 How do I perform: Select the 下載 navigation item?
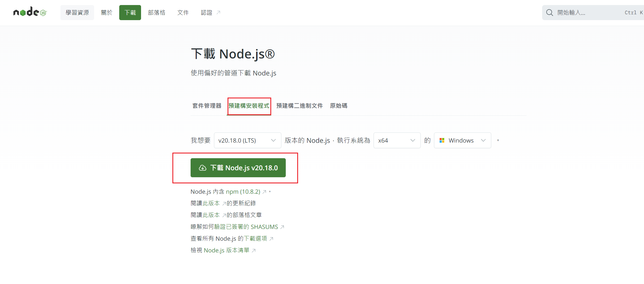point(130,13)
